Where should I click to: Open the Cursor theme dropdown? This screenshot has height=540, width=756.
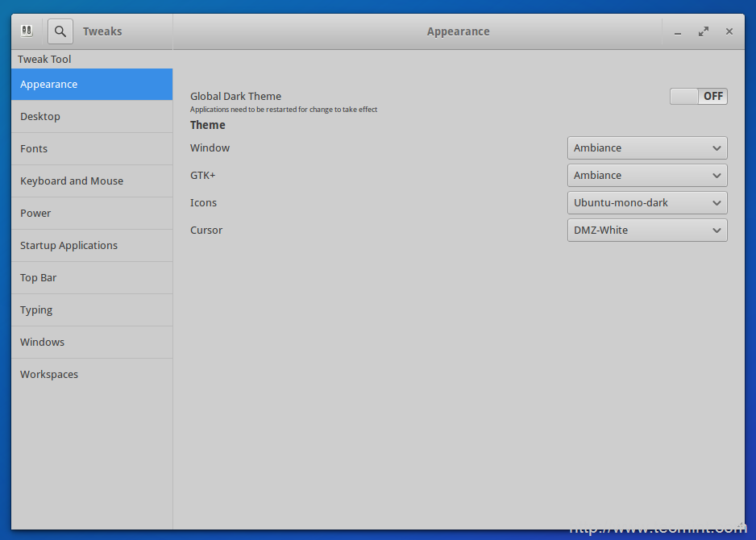coord(647,231)
